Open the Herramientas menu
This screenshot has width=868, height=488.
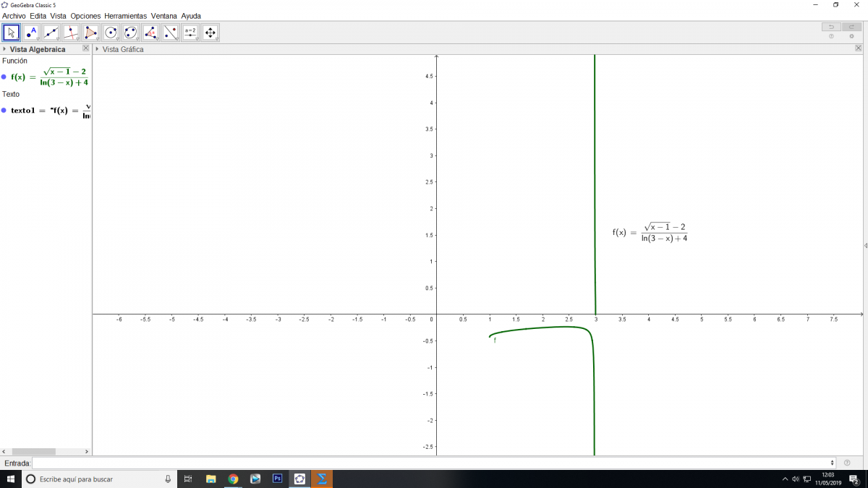(x=125, y=16)
